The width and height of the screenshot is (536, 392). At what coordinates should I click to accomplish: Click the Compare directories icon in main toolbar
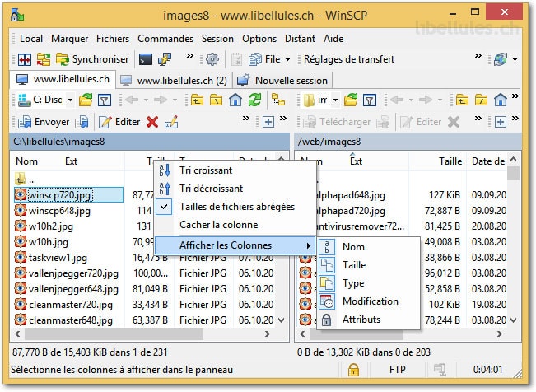tap(25, 59)
